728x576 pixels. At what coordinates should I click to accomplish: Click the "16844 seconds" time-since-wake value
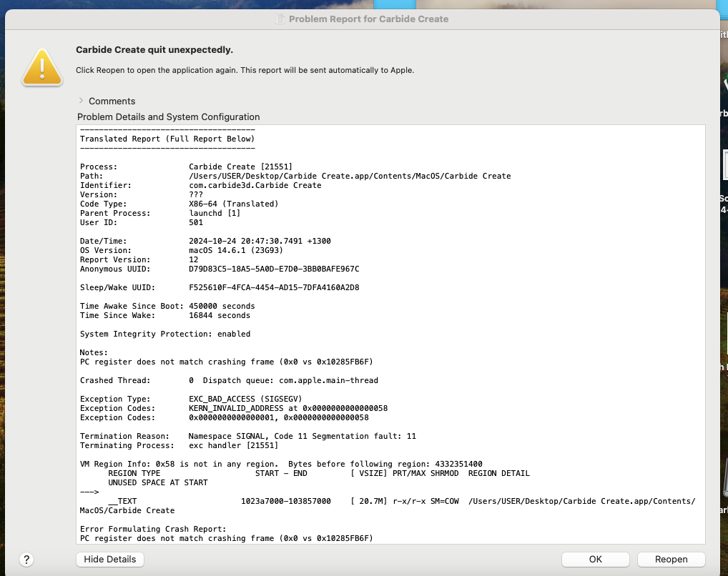pos(220,315)
